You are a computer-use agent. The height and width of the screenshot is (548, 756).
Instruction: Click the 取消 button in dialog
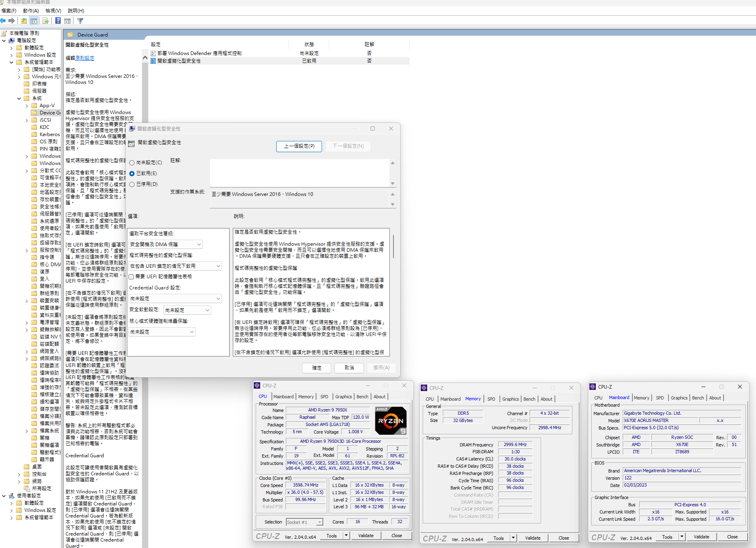[x=349, y=368]
